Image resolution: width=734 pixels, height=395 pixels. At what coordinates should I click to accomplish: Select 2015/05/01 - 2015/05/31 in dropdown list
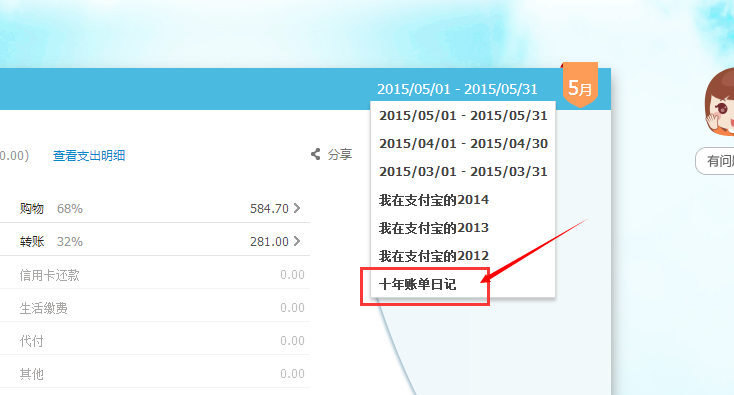[x=463, y=115]
